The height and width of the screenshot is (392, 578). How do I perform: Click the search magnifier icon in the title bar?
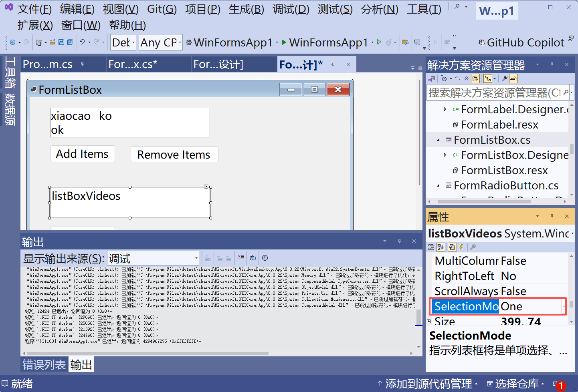pyautogui.click(x=457, y=7)
